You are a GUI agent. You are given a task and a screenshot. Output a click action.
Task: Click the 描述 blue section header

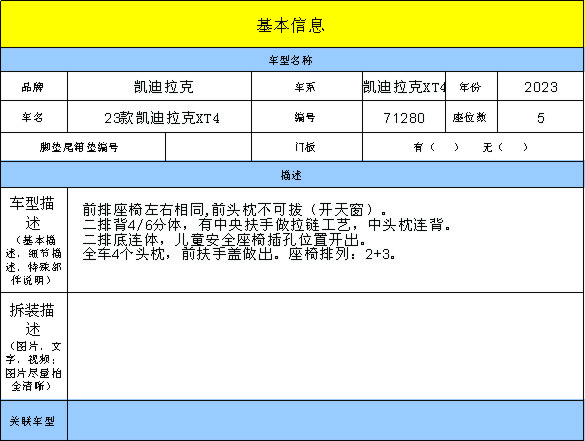pyautogui.click(x=292, y=175)
